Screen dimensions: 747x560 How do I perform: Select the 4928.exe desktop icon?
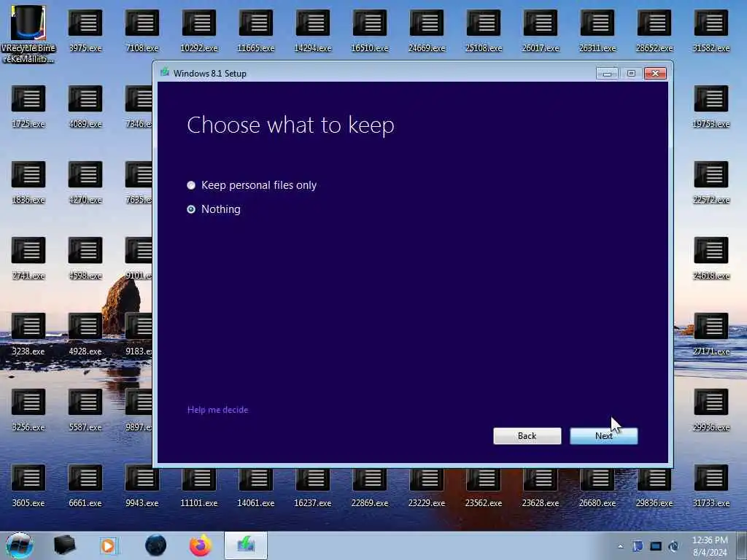[85, 334]
